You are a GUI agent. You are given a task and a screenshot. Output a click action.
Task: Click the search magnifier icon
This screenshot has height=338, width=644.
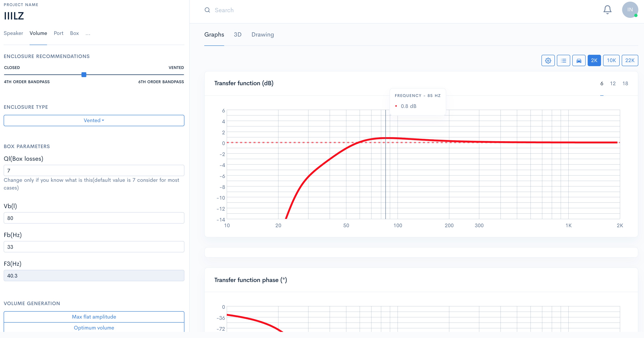click(x=207, y=10)
